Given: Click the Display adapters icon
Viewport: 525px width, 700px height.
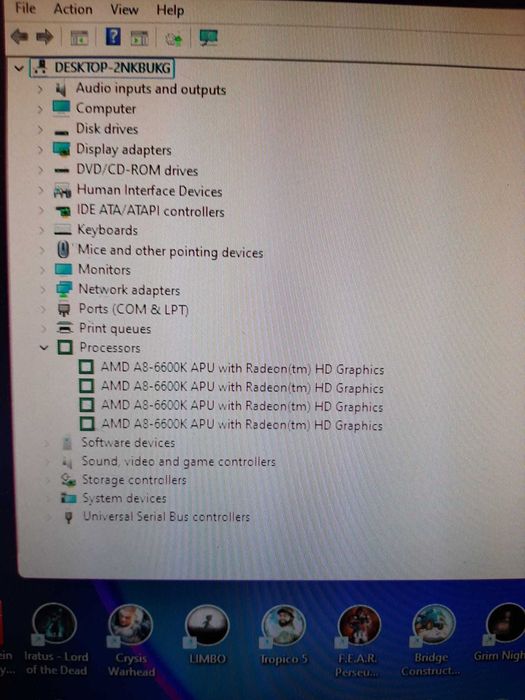Looking at the screenshot, I should (62, 149).
